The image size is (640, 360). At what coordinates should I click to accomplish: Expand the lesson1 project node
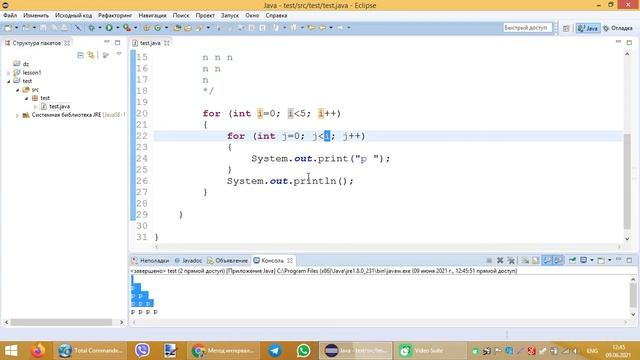pos(9,73)
